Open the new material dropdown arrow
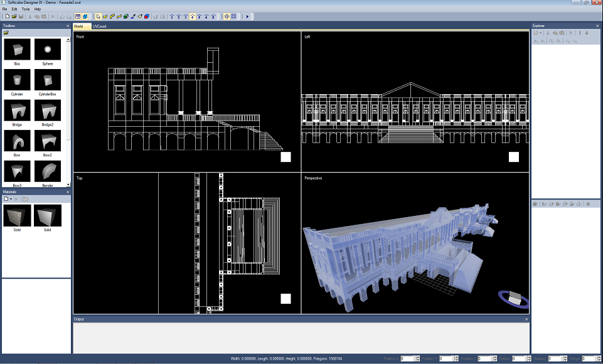 (11, 199)
